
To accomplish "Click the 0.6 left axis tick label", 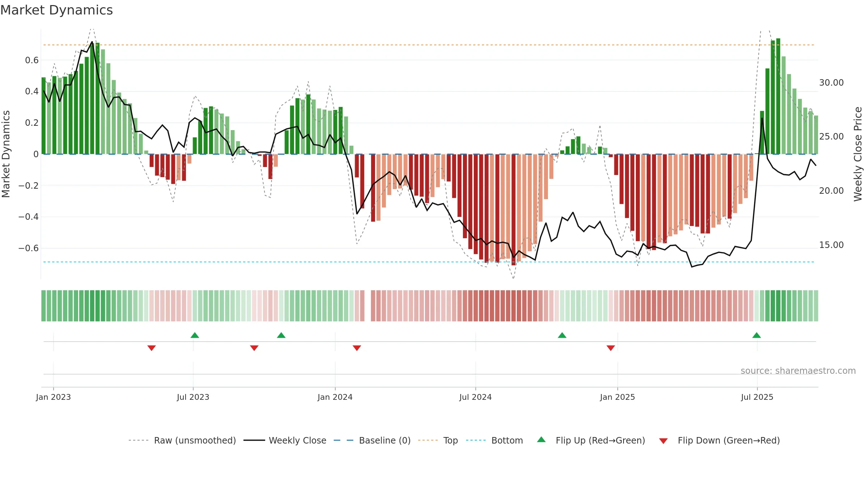I will tap(32, 60).
